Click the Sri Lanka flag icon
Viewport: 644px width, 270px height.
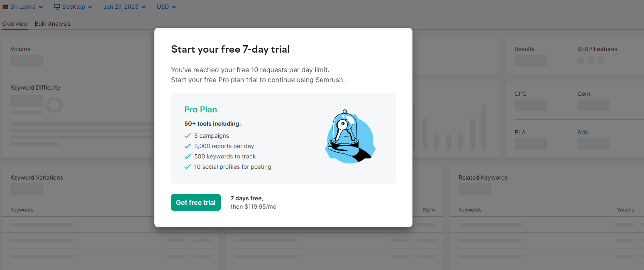pos(6,7)
